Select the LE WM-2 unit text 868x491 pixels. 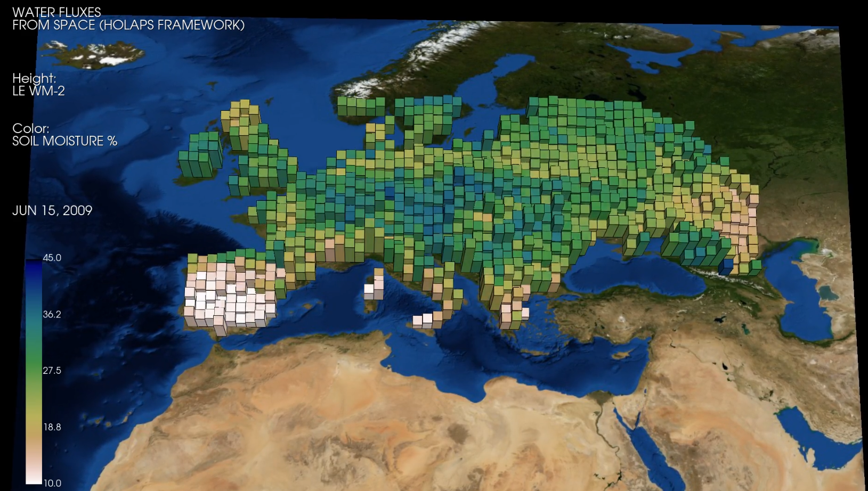pos(38,91)
